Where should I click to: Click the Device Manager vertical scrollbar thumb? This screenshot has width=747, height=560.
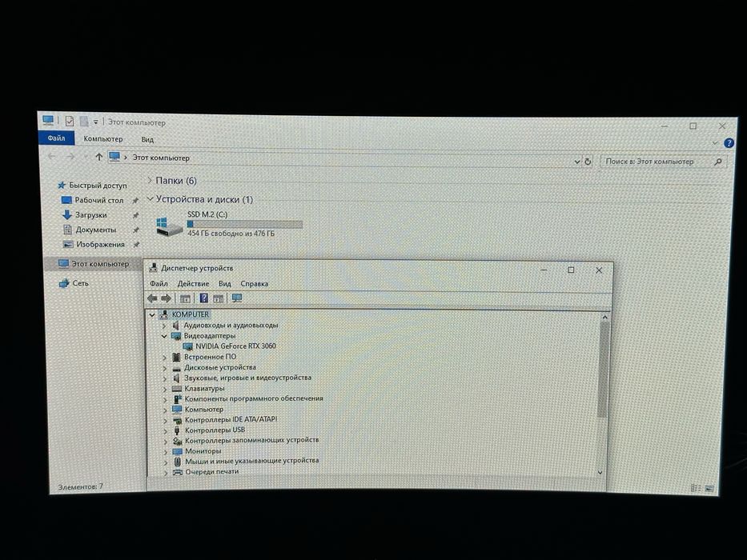pos(603,370)
